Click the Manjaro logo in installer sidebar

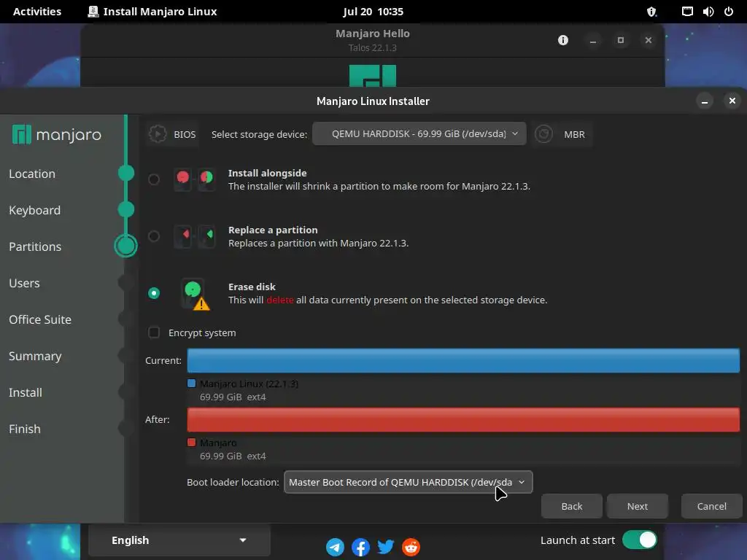(x=57, y=135)
